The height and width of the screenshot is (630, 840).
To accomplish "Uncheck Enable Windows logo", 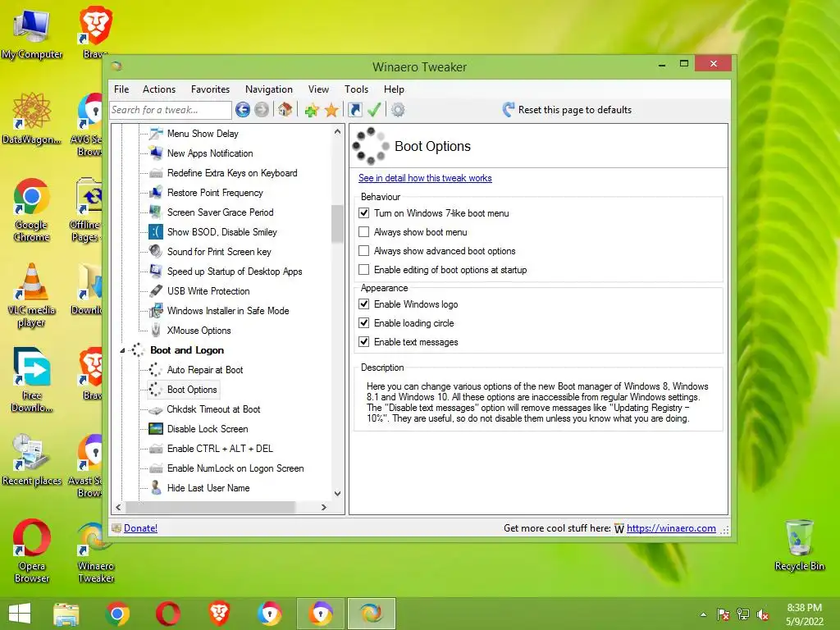I will [363, 304].
